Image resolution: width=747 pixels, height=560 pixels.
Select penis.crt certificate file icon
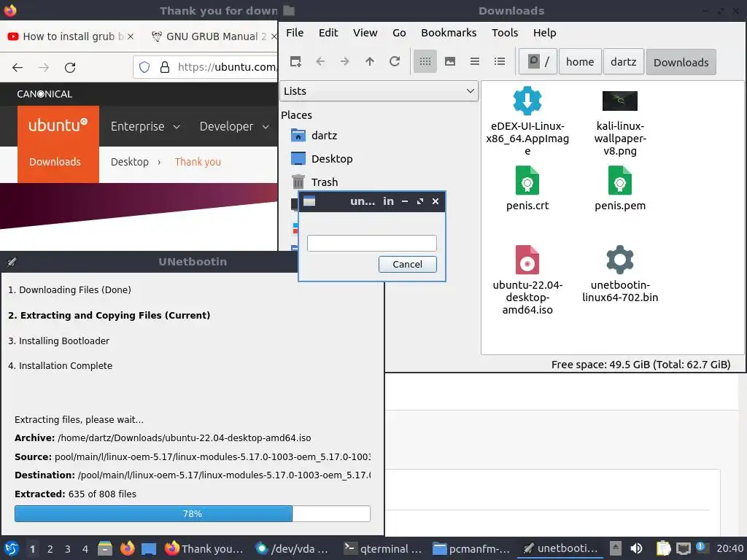coord(527,181)
